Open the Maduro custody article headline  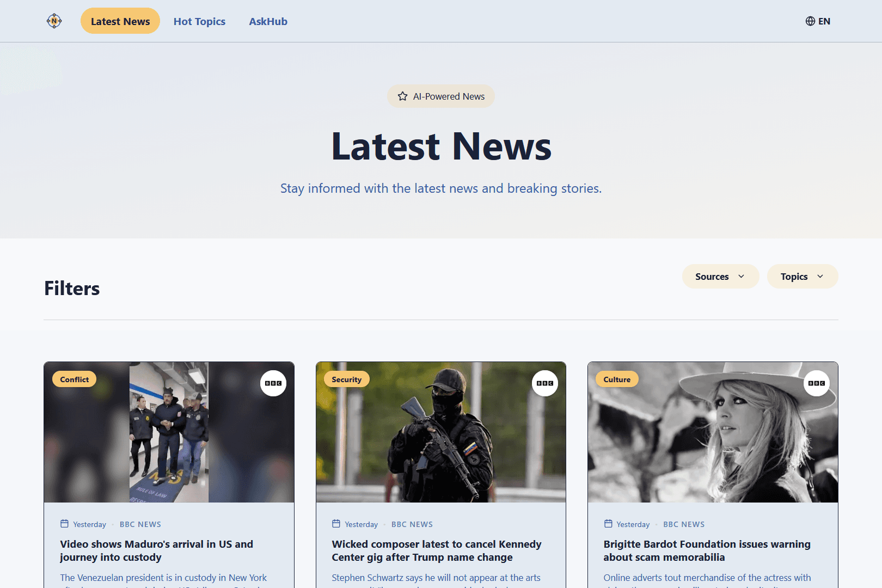tap(156, 550)
